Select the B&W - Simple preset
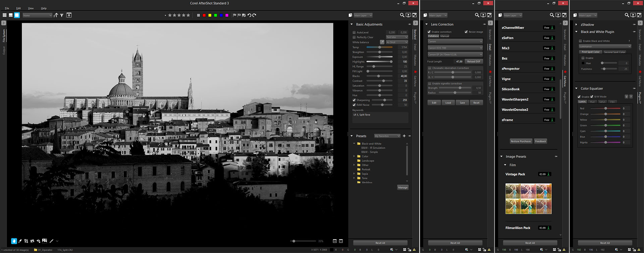Screen dimensions: 644x253 click(x=369, y=152)
